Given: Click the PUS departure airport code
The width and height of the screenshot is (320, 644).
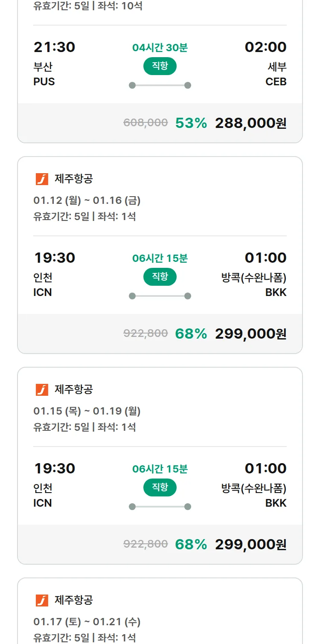Looking at the screenshot, I should pyautogui.click(x=44, y=81).
